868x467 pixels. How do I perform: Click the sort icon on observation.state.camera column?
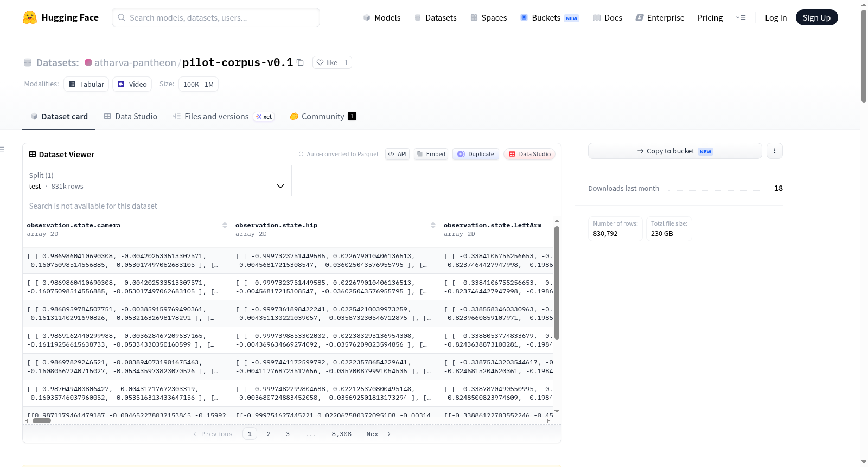click(x=225, y=225)
